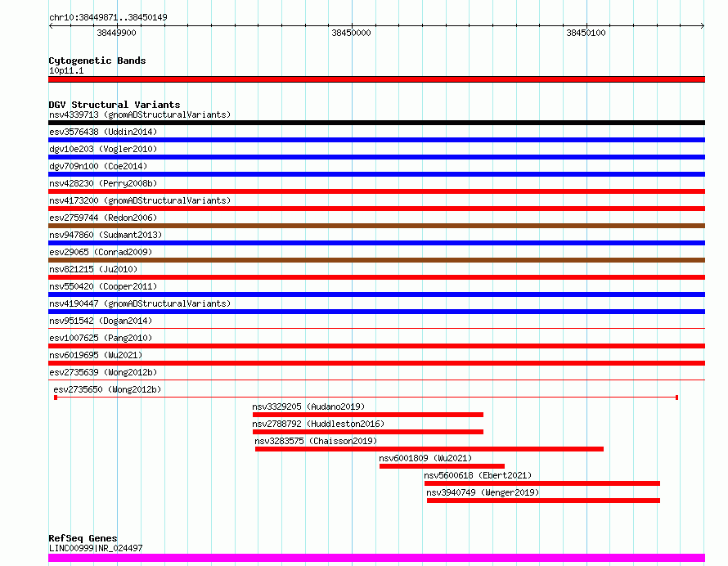This screenshot has width=728, height=566.
Task: Click the red bar under nsv2788792
Action: click(x=368, y=432)
